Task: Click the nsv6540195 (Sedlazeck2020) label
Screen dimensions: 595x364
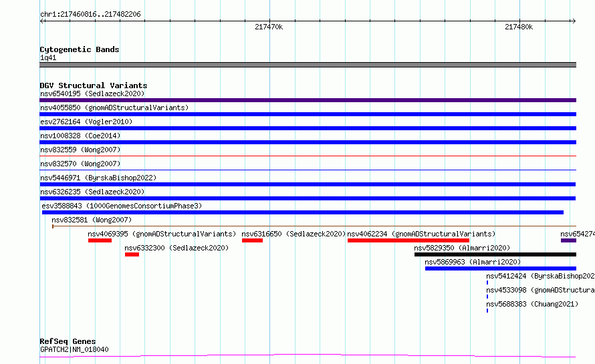Action: pos(92,94)
